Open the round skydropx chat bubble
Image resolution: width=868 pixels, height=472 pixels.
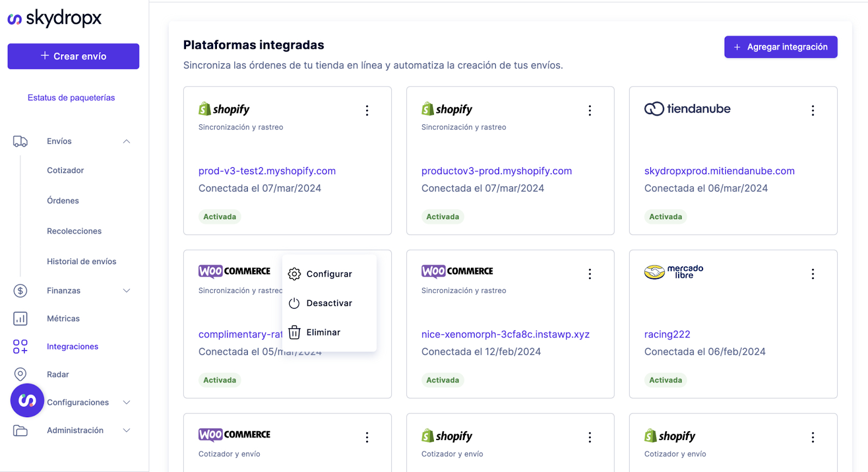pos(27,400)
